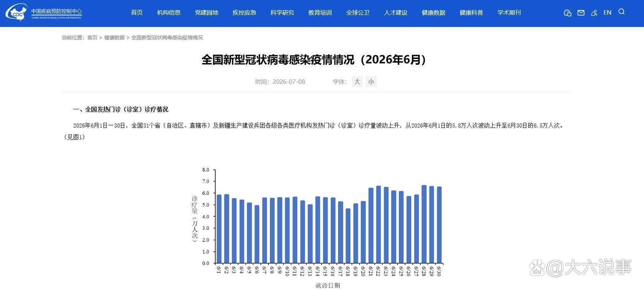Click the mail envelope icon
The width and height of the screenshot is (644, 290).
pos(581,13)
